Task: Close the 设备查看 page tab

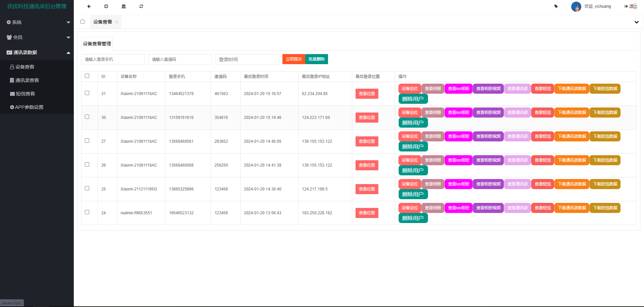Action: pos(117,22)
